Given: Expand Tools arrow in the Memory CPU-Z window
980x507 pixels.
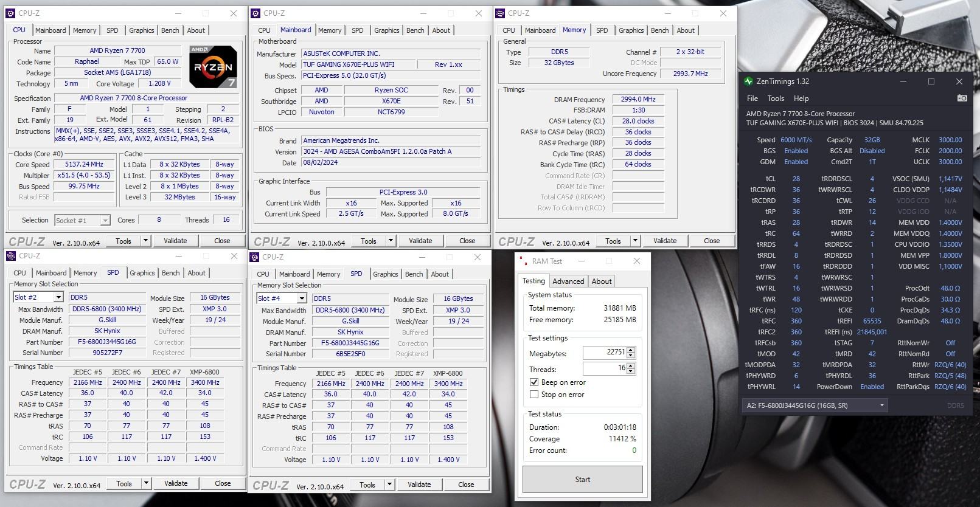Looking at the screenshot, I should pyautogui.click(x=635, y=241).
